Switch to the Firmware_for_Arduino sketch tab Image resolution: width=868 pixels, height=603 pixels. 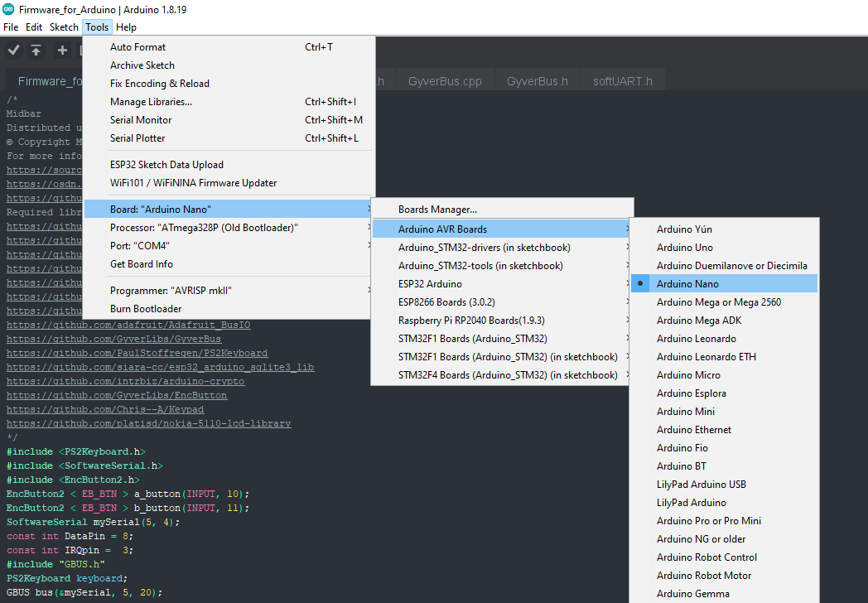[x=45, y=81]
